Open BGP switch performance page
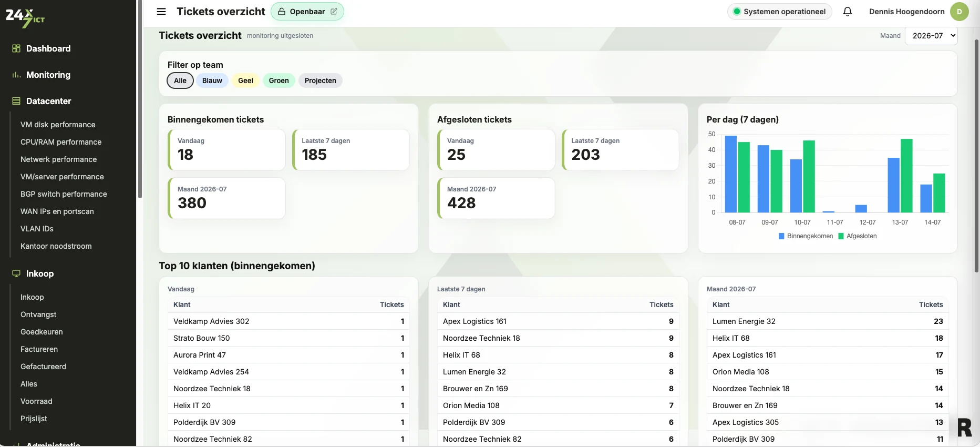Image resolution: width=980 pixels, height=447 pixels. click(64, 194)
